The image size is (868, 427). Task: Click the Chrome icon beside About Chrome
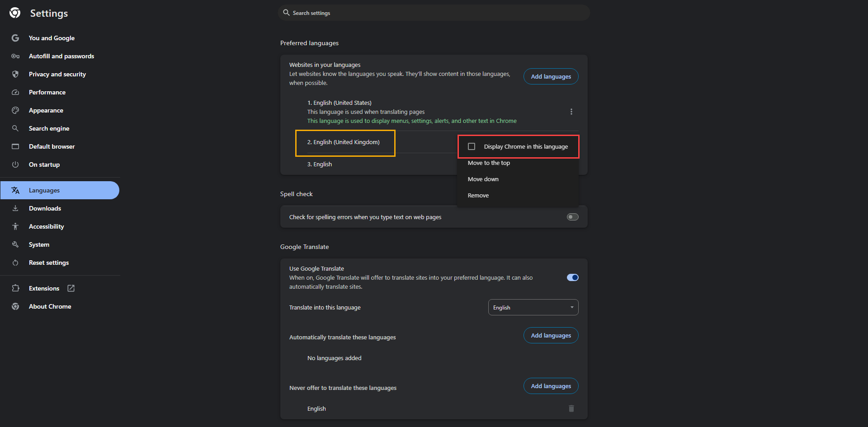coord(15,306)
